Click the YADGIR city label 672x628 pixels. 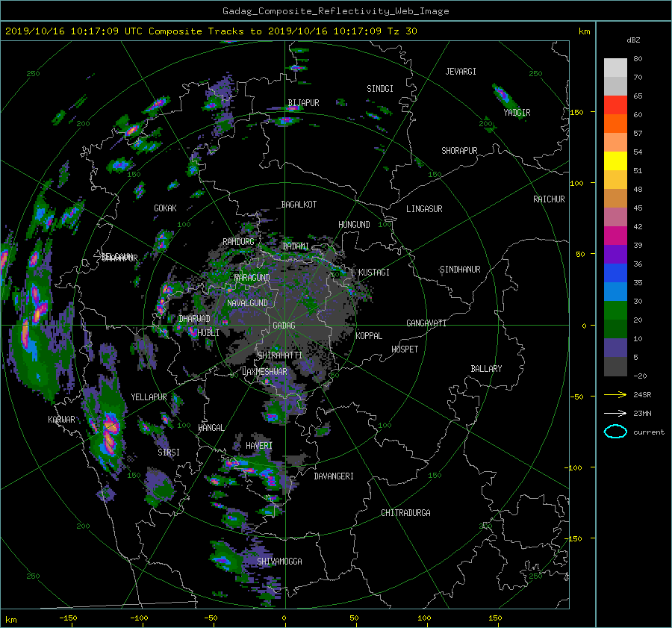[517, 113]
